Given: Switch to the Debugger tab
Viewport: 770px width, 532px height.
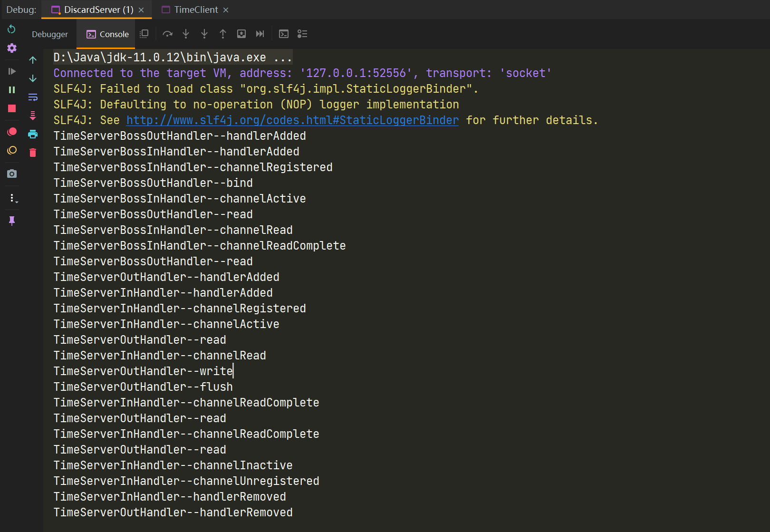Looking at the screenshot, I should pyautogui.click(x=50, y=34).
